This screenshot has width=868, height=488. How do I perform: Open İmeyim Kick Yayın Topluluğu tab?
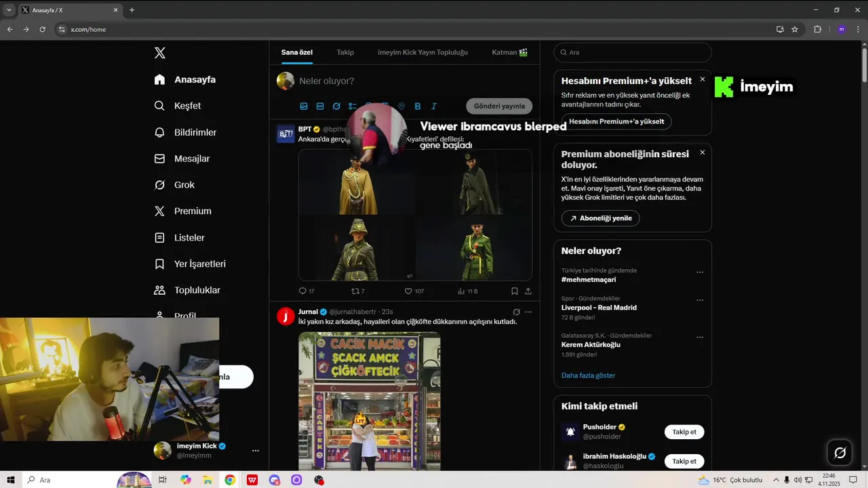point(422,52)
